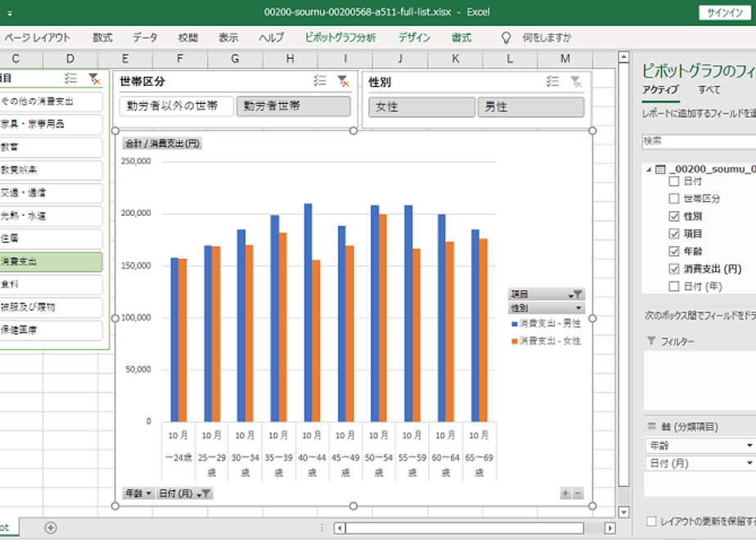Open the 日付 (月) filter button on chart

184,493
